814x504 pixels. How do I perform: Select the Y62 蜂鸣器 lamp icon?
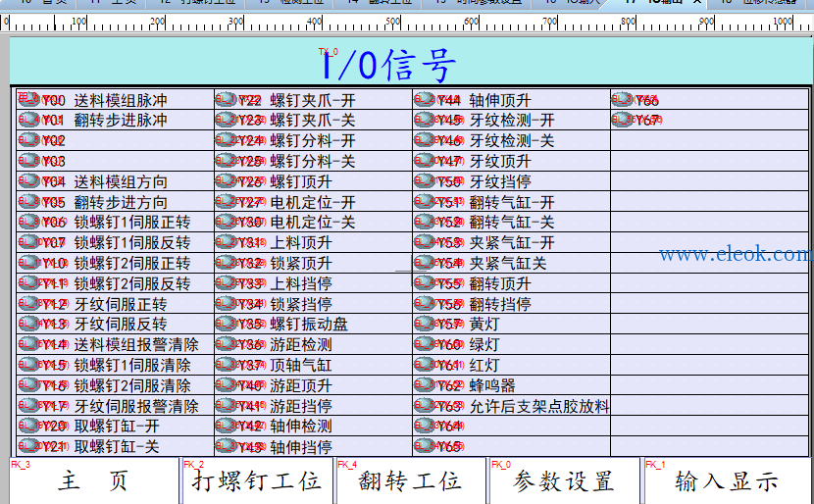tap(425, 384)
